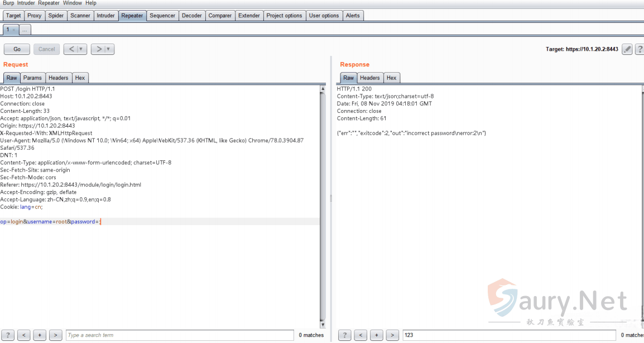Screen dimensions: 644x343
Task: Close Repeater tab 1 with x
Action: pyautogui.click(x=14, y=30)
